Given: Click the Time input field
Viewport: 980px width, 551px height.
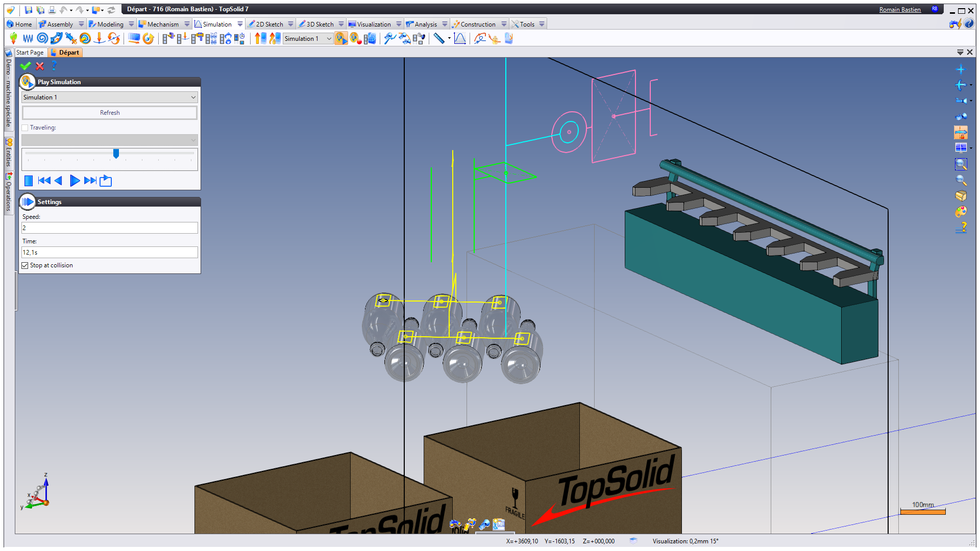Looking at the screenshot, I should [x=110, y=253].
